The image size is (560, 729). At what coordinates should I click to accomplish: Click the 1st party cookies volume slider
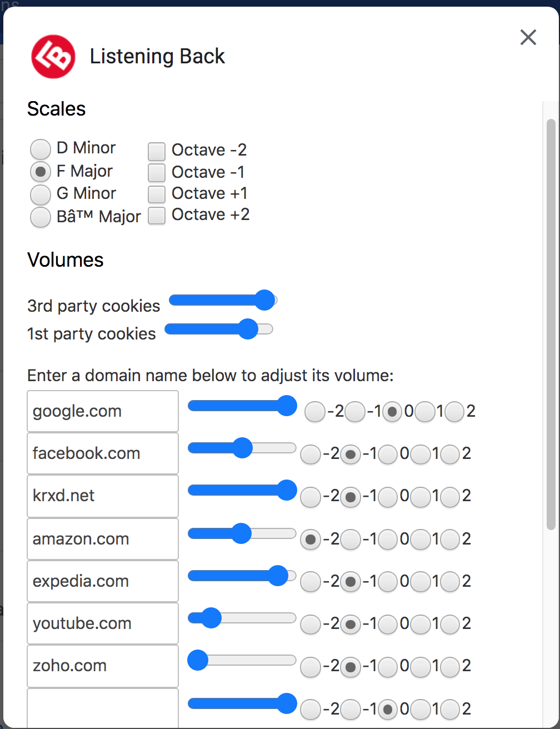coord(219,329)
